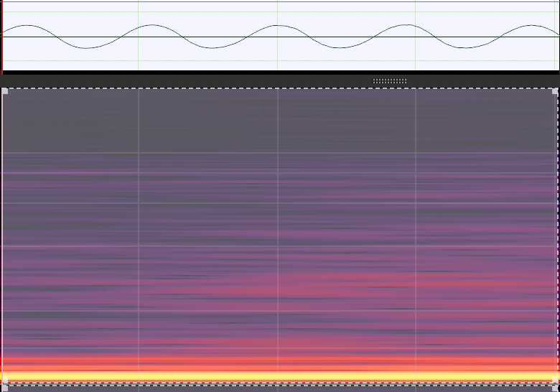Grab the top-left spectrogram selection handle
This screenshot has height=392, width=560.
point(5,91)
